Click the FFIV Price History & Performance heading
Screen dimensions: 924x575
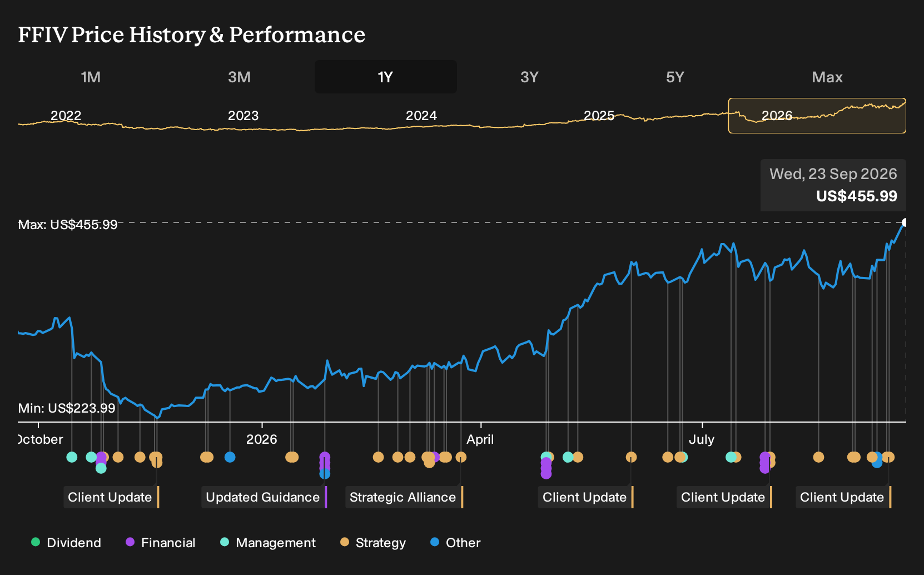pyautogui.click(x=192, y=35)
